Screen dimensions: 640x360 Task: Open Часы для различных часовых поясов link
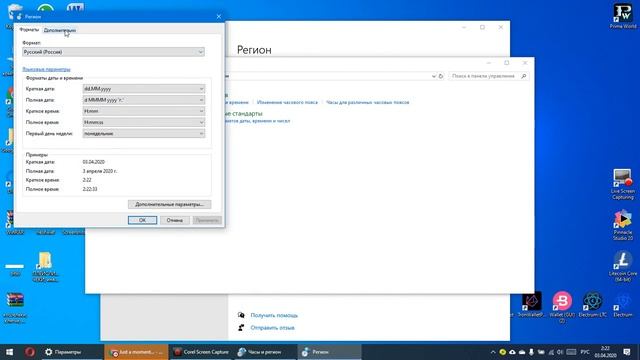[x=367, y=102]
